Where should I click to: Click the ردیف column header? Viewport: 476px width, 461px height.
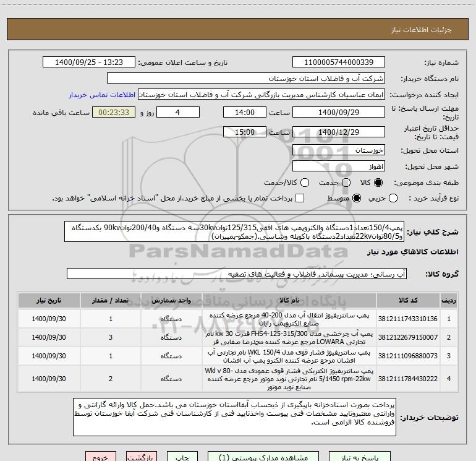pyautogui.click(x=449, y=300)
